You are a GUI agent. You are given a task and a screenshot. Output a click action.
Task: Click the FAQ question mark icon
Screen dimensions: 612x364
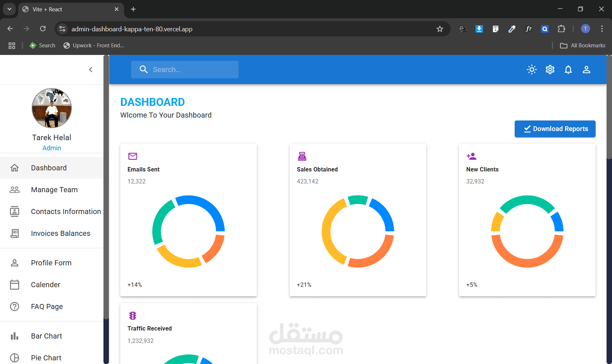(x=15, y=306)
